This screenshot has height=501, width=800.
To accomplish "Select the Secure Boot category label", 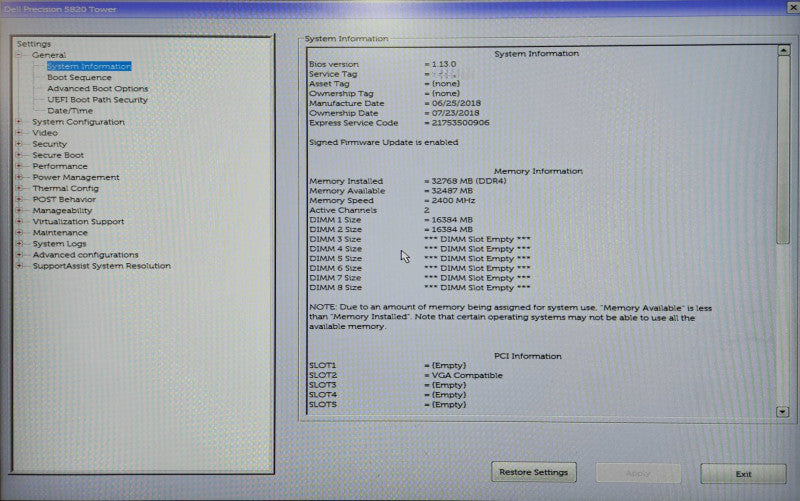I will 58,155.
